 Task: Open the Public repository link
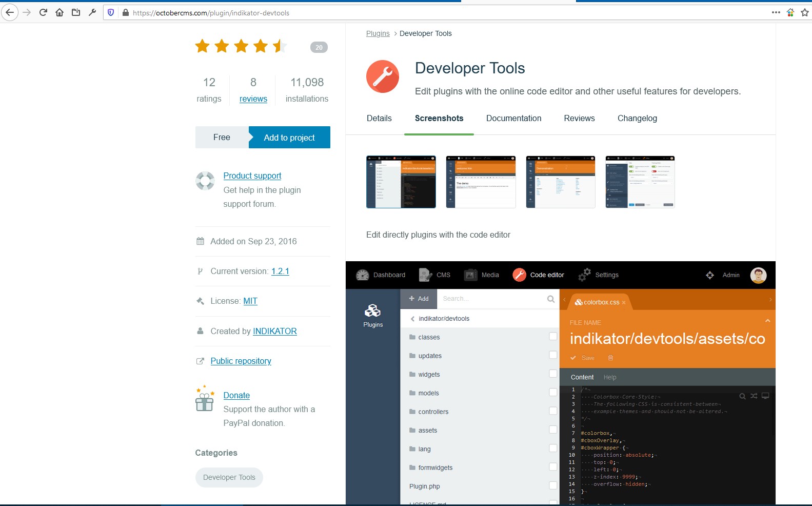click(241, 361)
